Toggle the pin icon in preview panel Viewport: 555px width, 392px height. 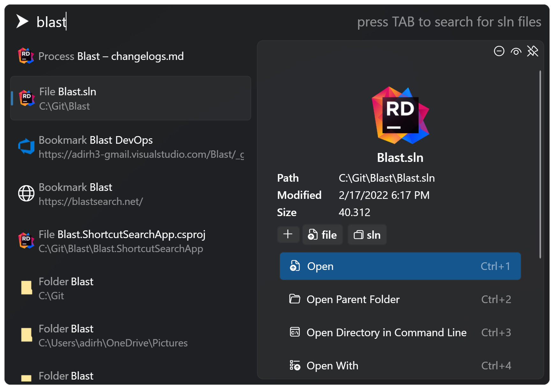pos(532,51)
